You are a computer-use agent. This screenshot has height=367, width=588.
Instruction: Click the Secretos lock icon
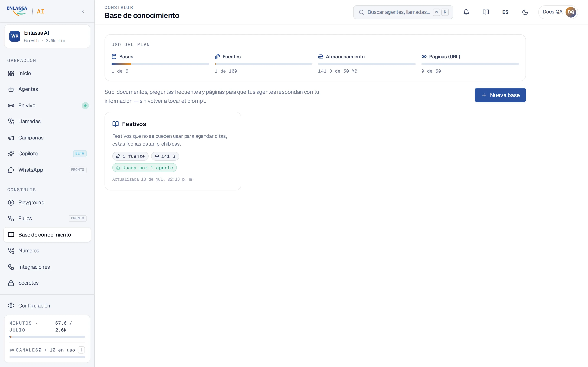tap(11, 283)
